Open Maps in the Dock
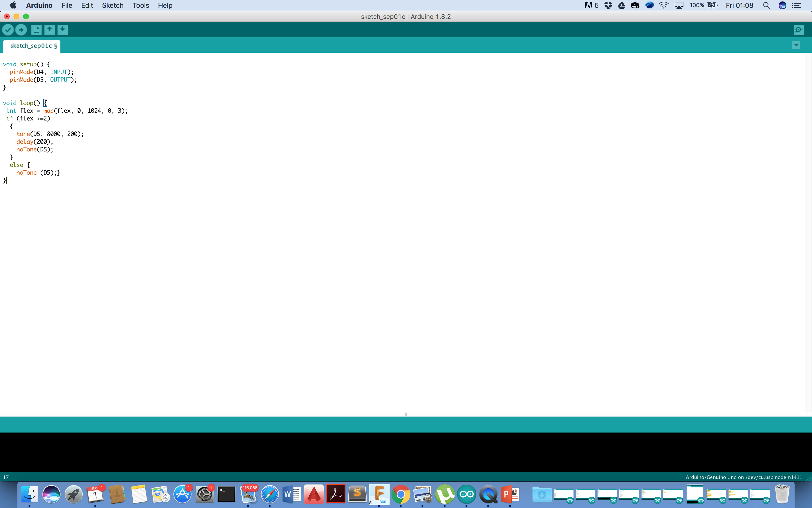Viewport: 812px width, 508px height. 161,494
